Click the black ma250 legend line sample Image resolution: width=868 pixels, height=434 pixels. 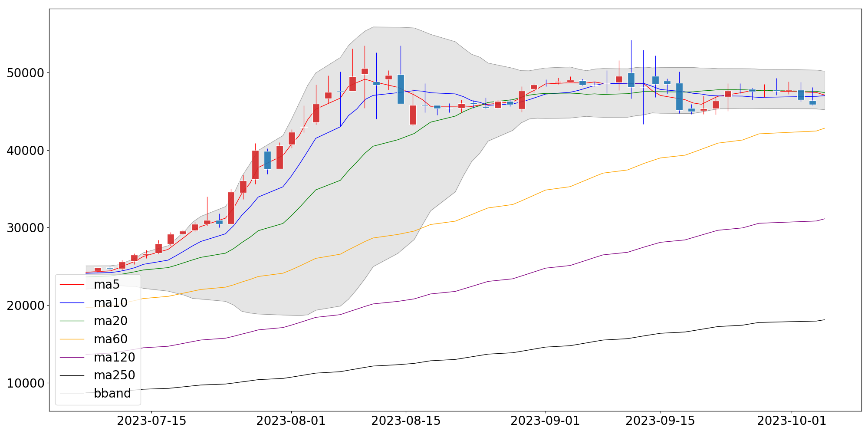coord(72,375)
